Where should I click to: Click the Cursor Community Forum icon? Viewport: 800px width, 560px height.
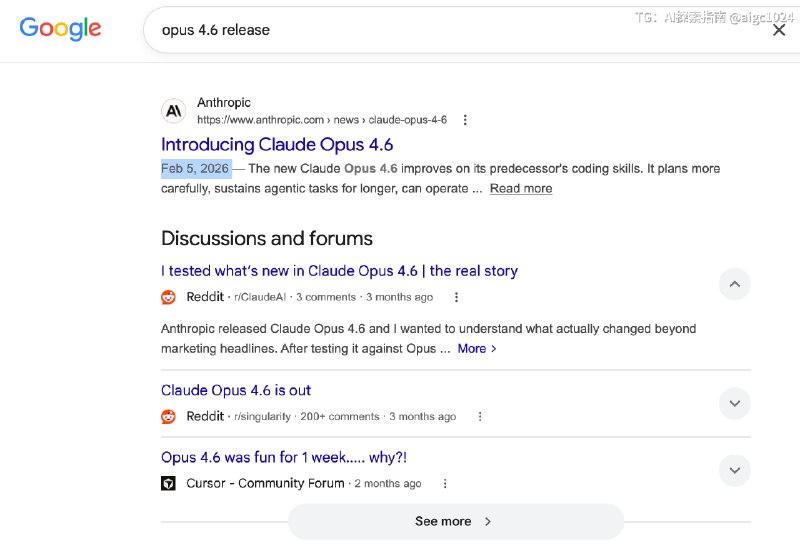coord(168,483)
